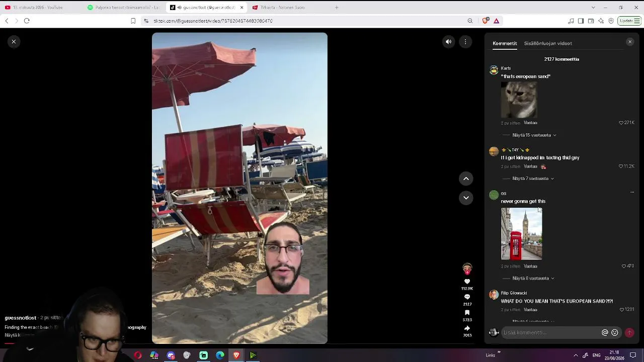
Task: Navigate back in the browser
Action: click(x=7, y=21)
